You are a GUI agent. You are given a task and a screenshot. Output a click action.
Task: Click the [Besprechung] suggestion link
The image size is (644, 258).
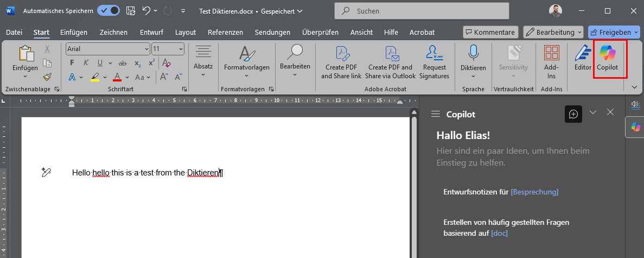[x=534, y=192]
